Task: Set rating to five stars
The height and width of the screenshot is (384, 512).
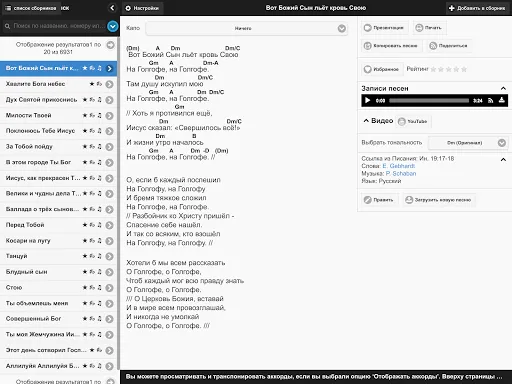Action: pyautogui.click(x=464, y=69)
